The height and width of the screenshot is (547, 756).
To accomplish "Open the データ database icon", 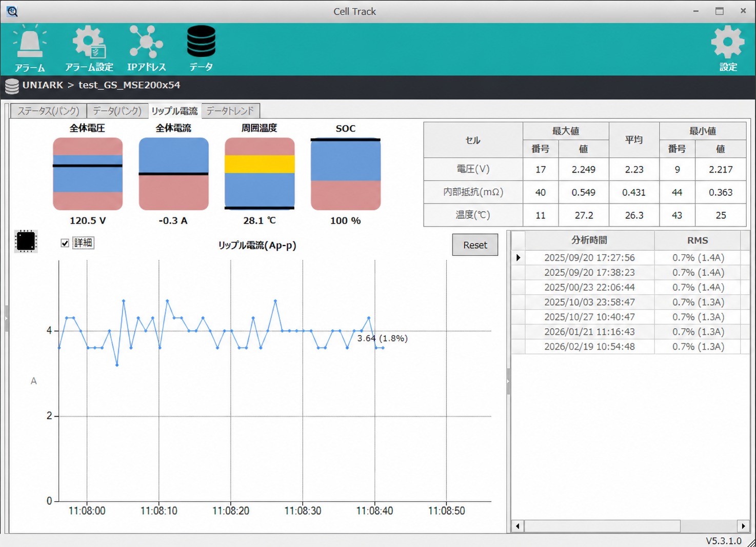I will tap(201, 48).
